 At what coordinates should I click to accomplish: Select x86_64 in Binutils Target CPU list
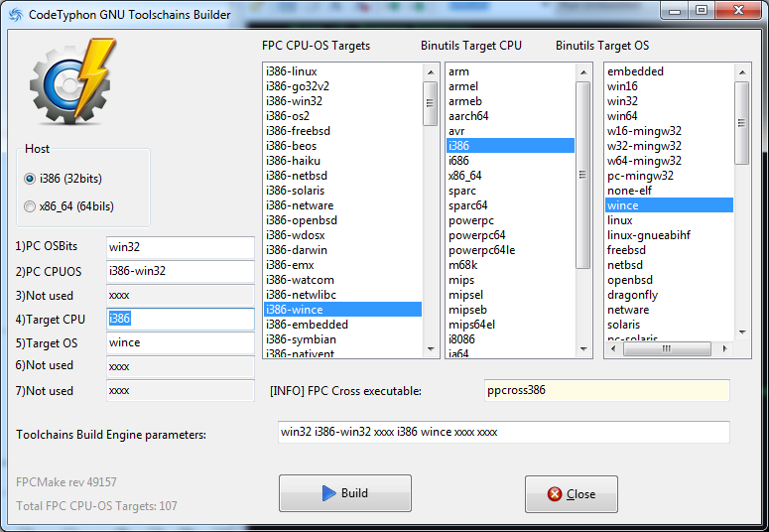pos(511,176)
